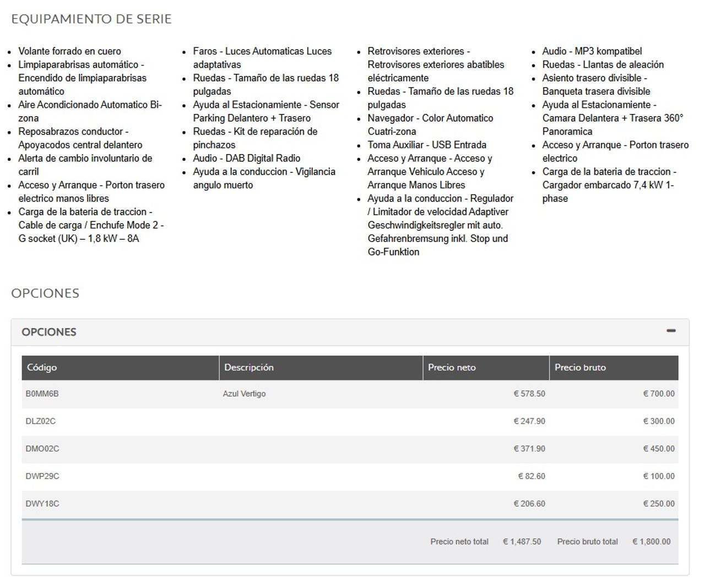The height and width of the screenshot is (588, 705).
Task: Click the Precio neto column header
Action: point(452,367)
